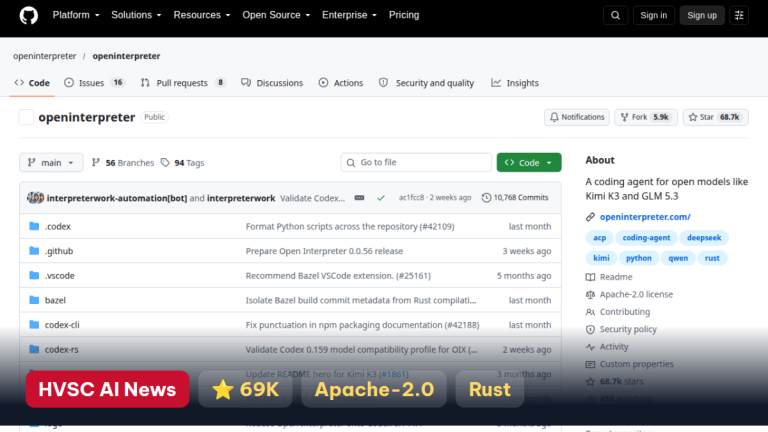This screenshot has height=432, width=768.
Task: Open commit ac1fcc8 hash link
Action: (x=411, y=197)
